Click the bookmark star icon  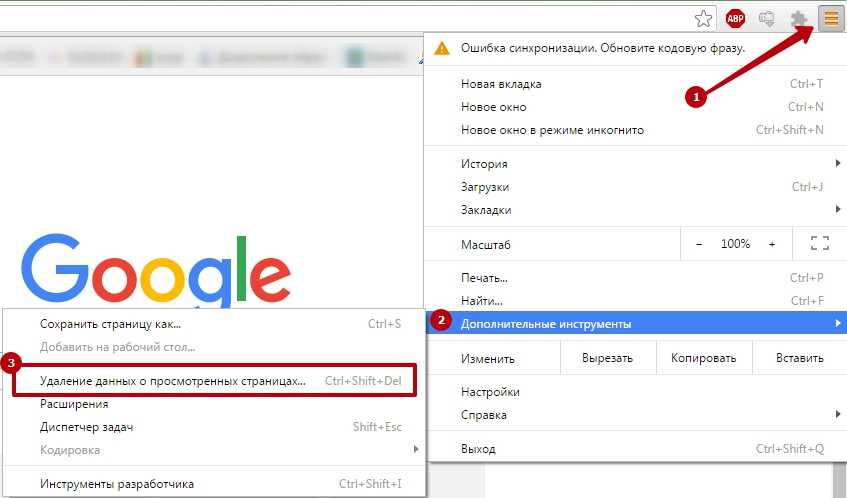coord(703,19)
